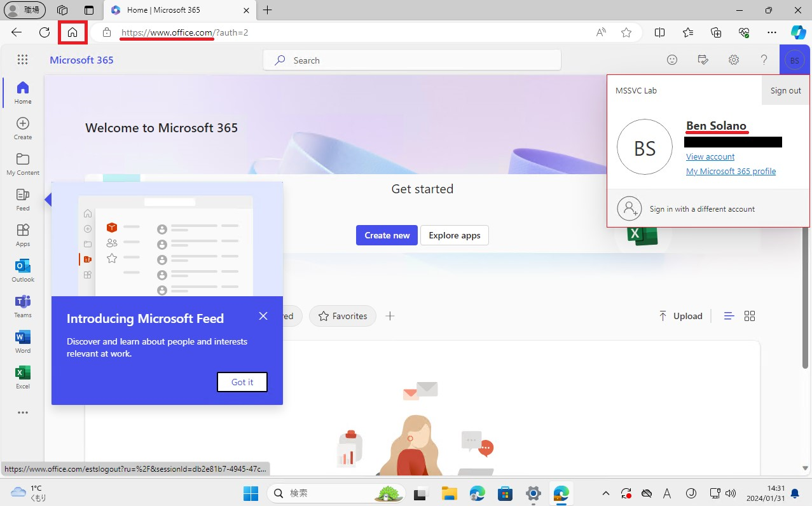Open My Microsoft 365 profile link
Viewport: 812px width, 506px height.
coord(731,171)
